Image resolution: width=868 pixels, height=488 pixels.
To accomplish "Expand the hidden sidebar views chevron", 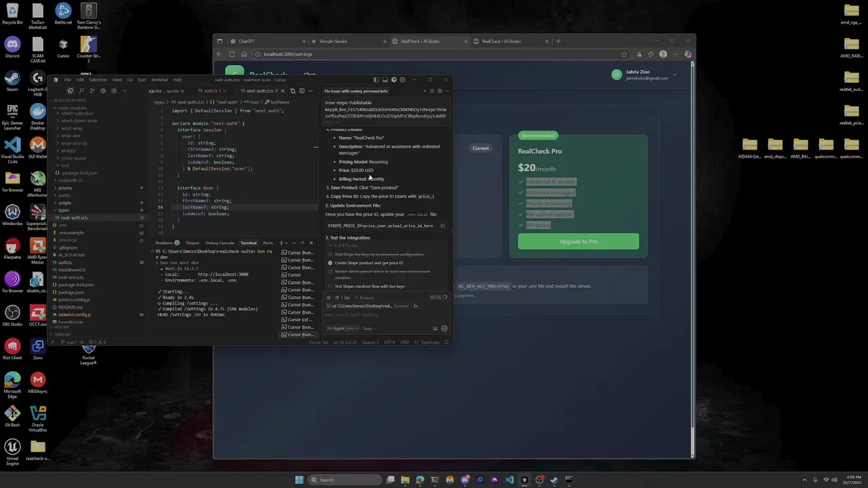I will (x=125, y=91).
